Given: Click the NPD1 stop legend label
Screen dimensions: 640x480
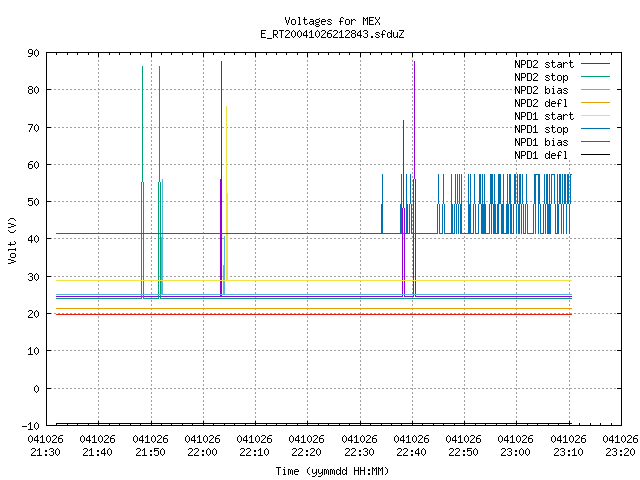Looking at the screenshot, I should 541,129.
